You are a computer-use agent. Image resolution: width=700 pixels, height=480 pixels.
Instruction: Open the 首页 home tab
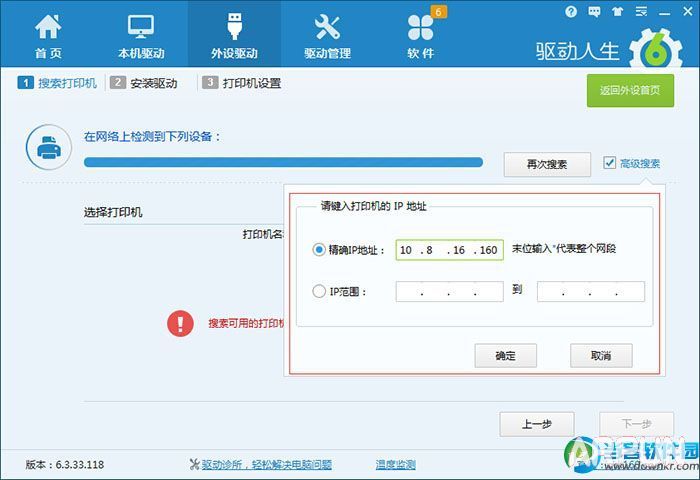(x=48, y=36)
